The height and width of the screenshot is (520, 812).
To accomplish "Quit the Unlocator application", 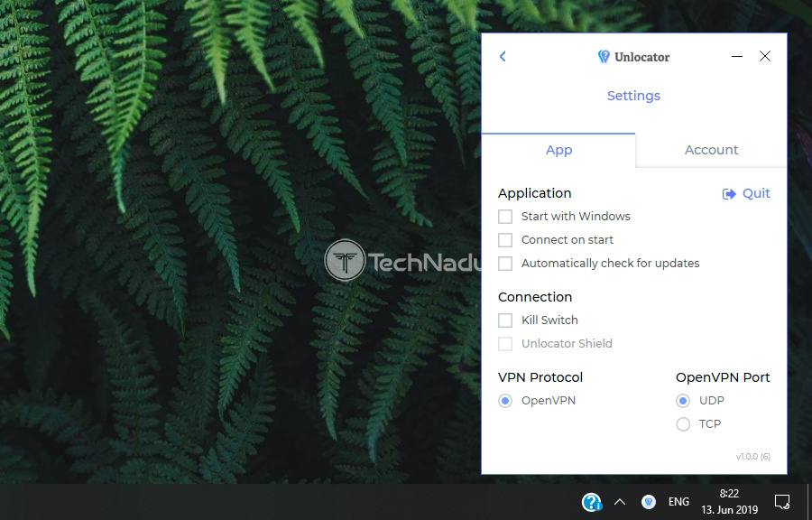I will tap(746, 194).
